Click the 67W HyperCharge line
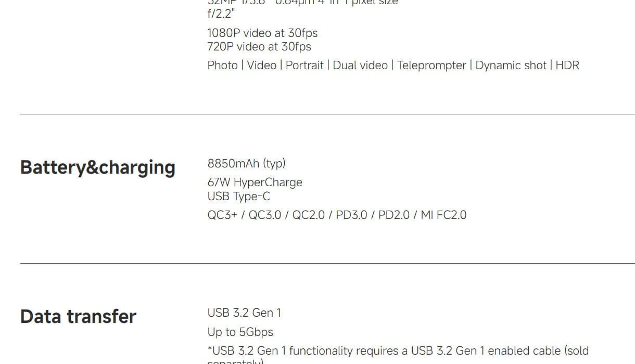This screenshot has width=635, height=364. pos(255,183)
